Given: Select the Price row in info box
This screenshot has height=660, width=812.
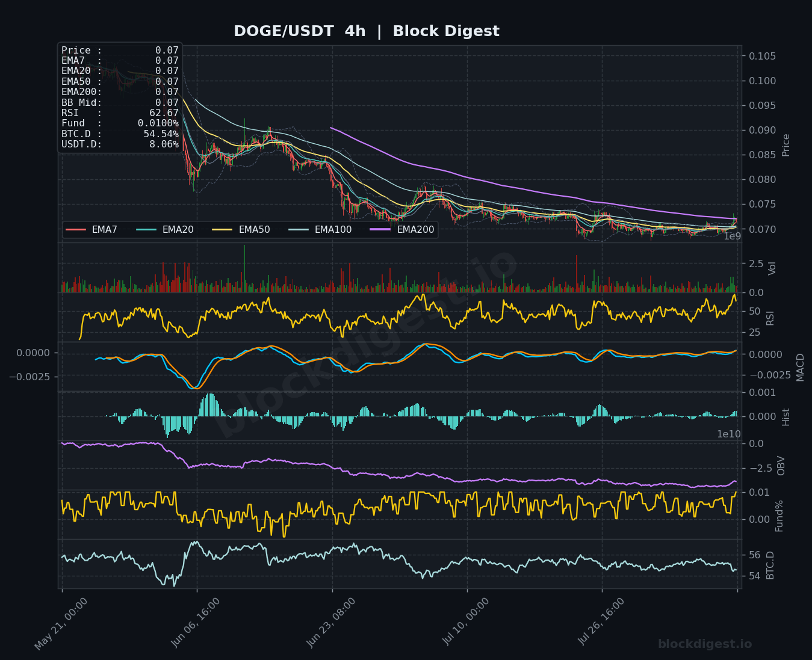Looking at the screenshot, I should click(120, 51).
